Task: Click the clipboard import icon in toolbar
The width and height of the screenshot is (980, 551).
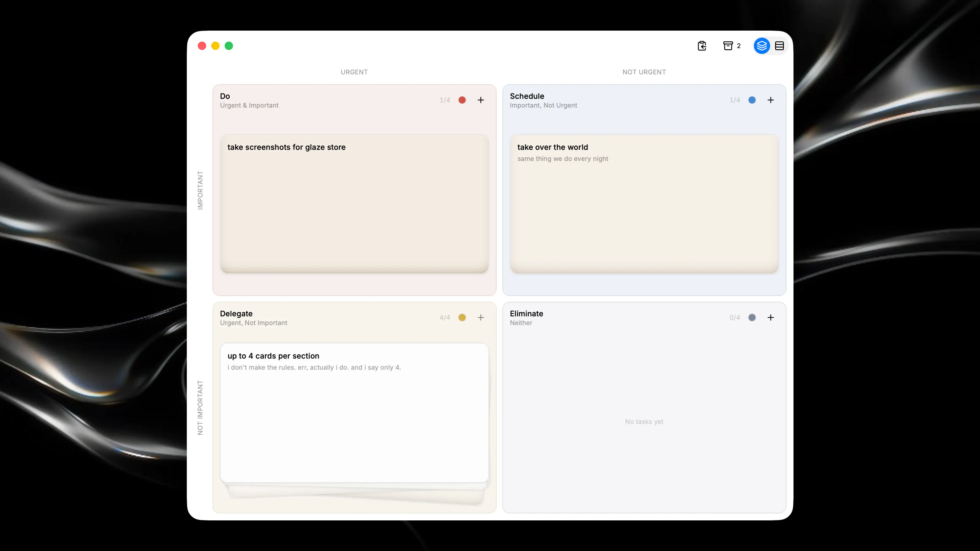Action: [702, 46]
